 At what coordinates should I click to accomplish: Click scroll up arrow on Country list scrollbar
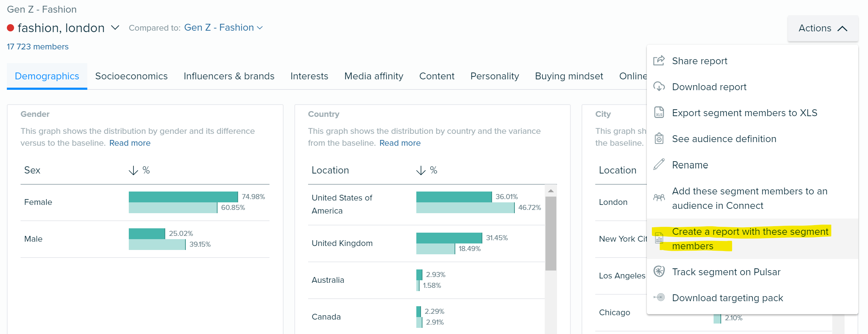551,191
